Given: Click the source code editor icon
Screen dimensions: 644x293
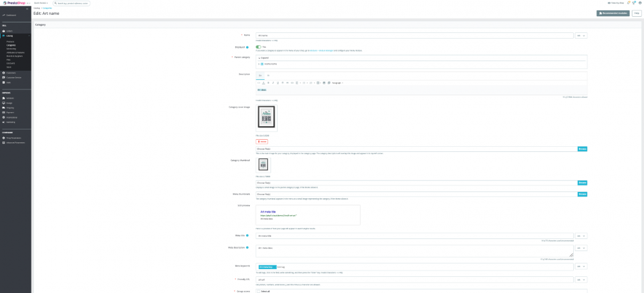Looking at the screenshot, I should point(259,82).
